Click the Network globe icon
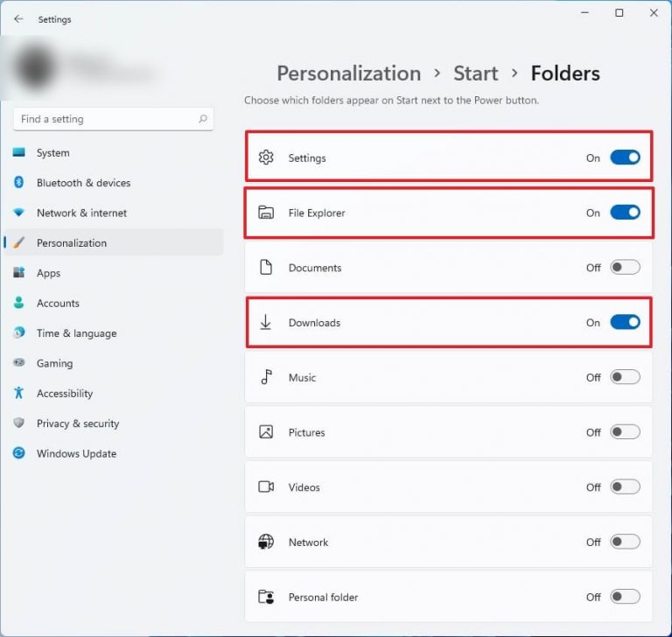 [266, 542]
